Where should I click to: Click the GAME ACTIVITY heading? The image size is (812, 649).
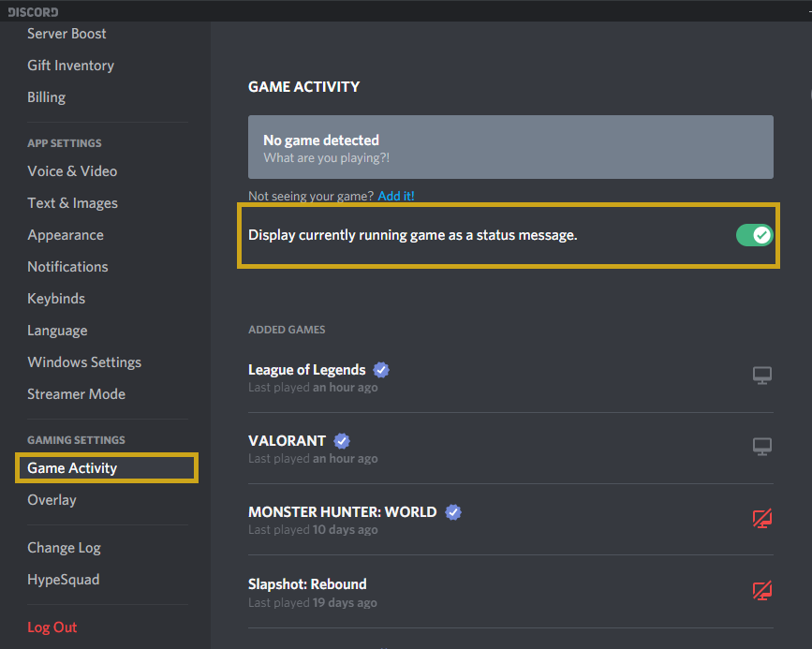point(304,86)
